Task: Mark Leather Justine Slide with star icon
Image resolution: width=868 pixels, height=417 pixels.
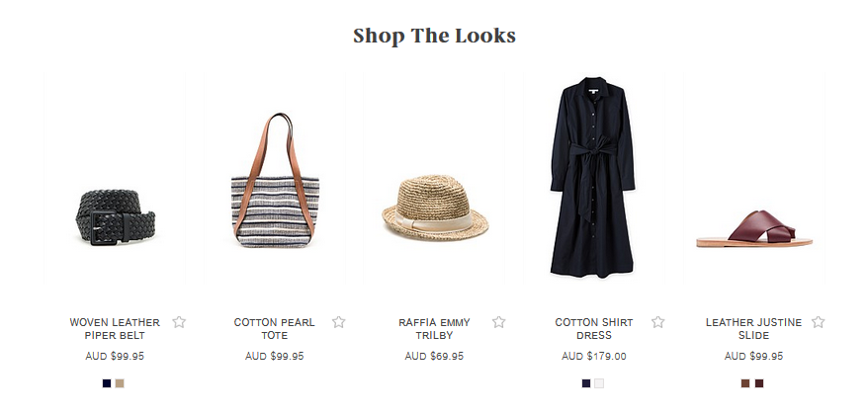Action: click(x=819, y=322)
